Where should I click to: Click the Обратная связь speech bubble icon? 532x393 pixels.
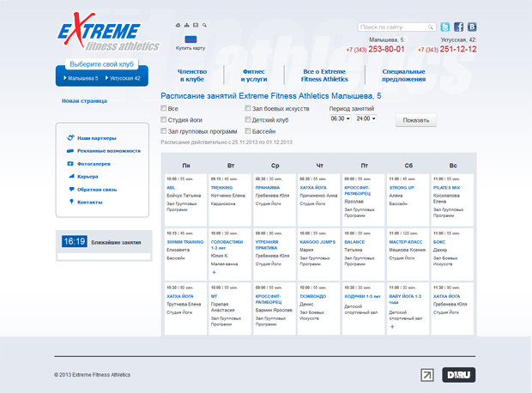71,189
